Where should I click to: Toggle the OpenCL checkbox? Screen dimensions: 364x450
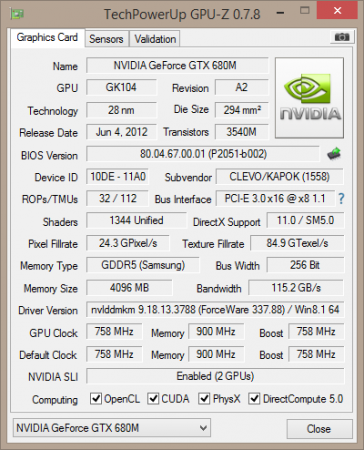point(96,398)
